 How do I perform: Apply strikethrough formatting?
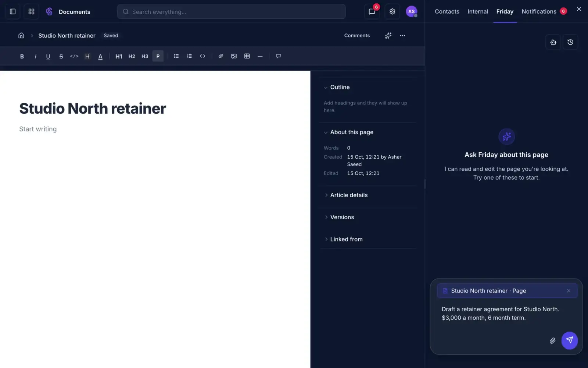(x=61, y=56)
